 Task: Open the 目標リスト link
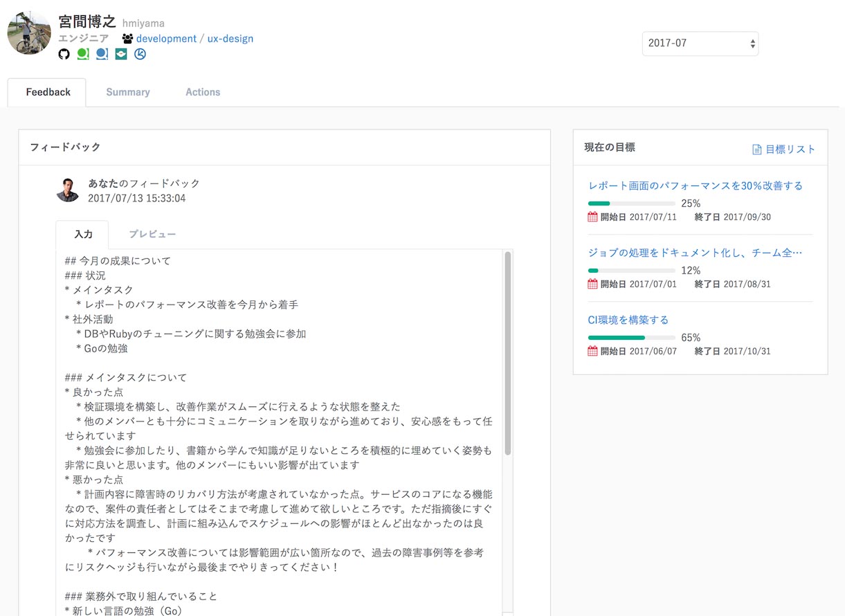pos(789,148)
